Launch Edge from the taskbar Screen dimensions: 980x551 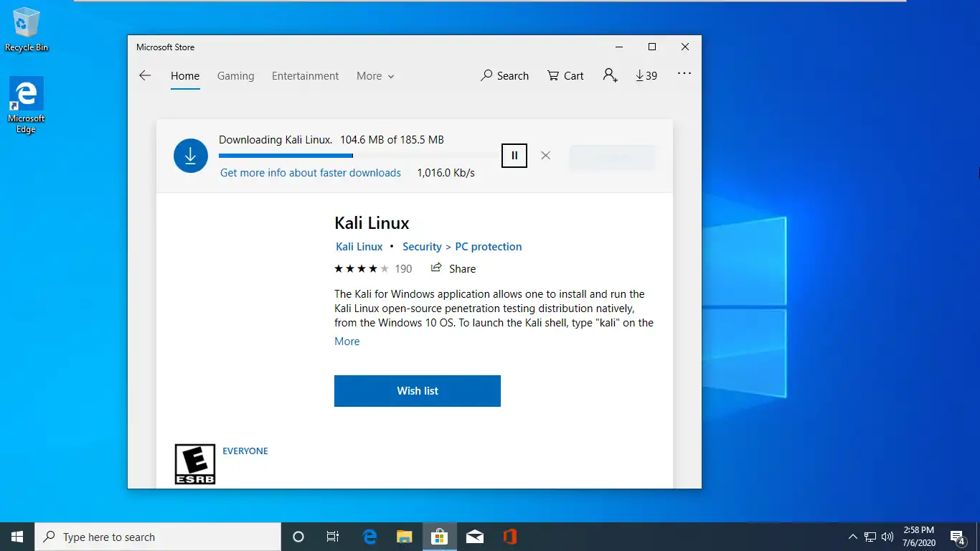tap(370, 537)
